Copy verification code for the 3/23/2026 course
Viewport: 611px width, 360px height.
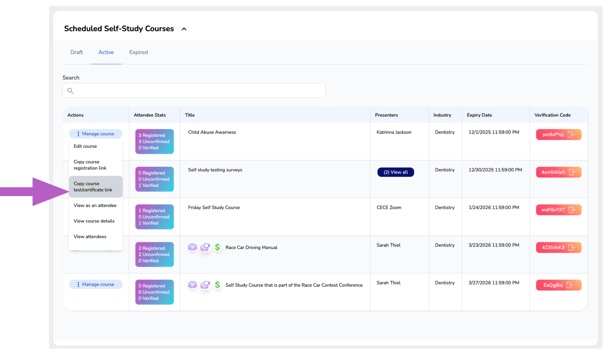(558, 247)
